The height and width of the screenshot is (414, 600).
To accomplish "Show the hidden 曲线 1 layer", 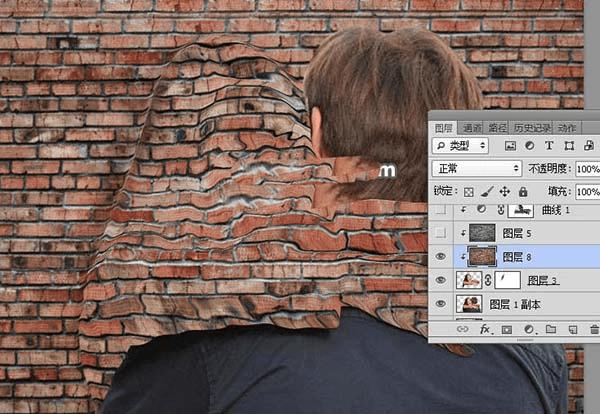I will 441,210.
